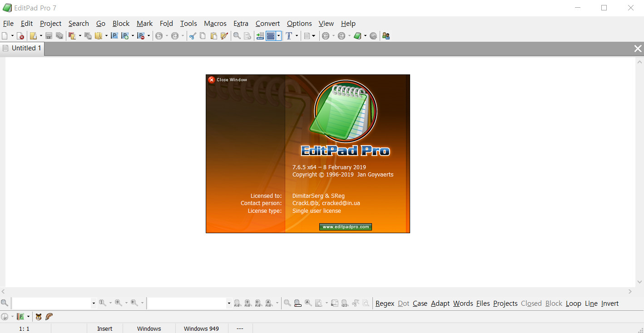Viewport: 644px width, 333px height.
Task: Click the clipboard with pencil icon
Action: pos(224,36)
